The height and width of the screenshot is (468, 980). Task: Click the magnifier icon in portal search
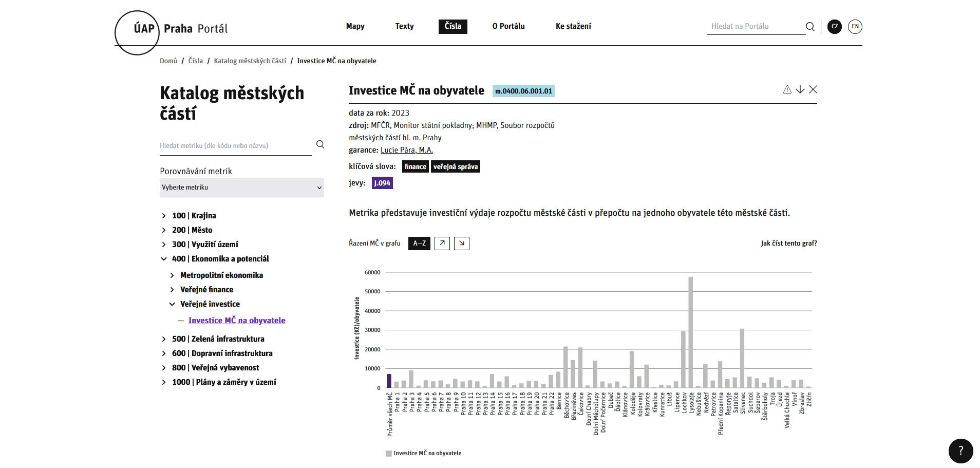[x=810, y=27]
